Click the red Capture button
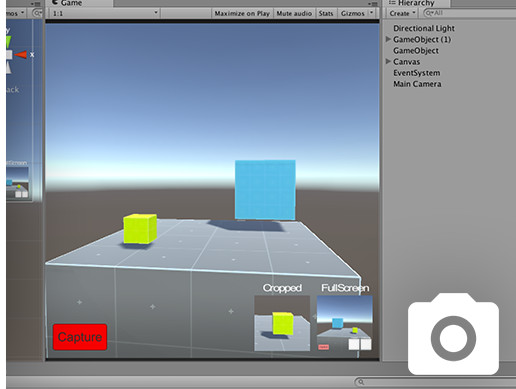The height and width of the screenshot is (389, 516). point(80,337)
